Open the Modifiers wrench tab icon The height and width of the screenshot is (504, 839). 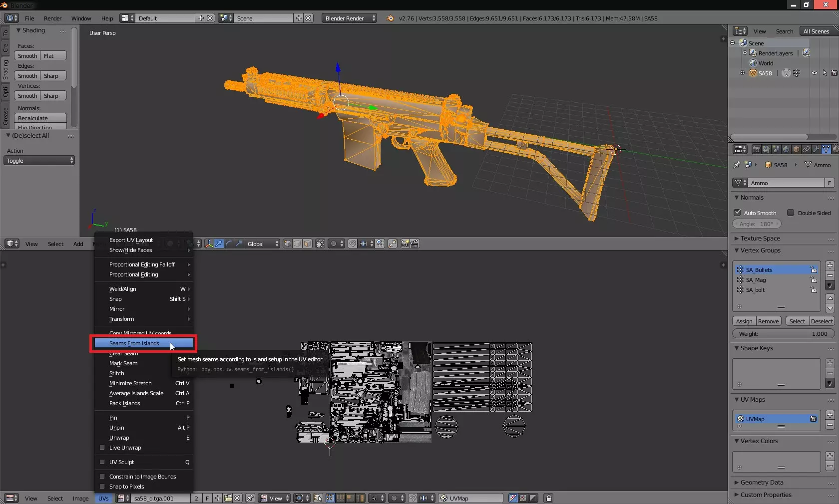(816, 149)
